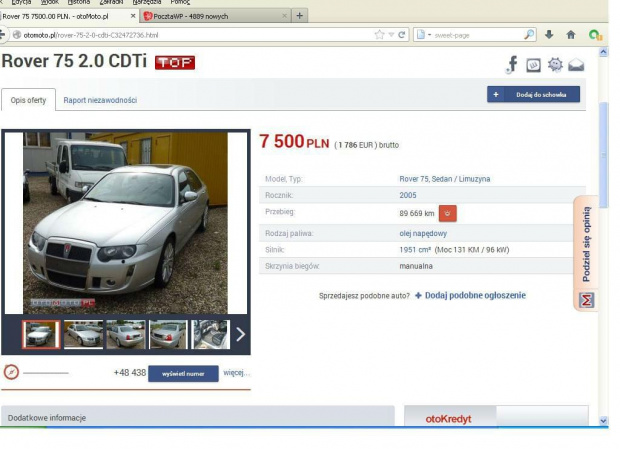Click the scrollbar up arrow
Viewport: 620px width, 449px height.
point(603,52)
